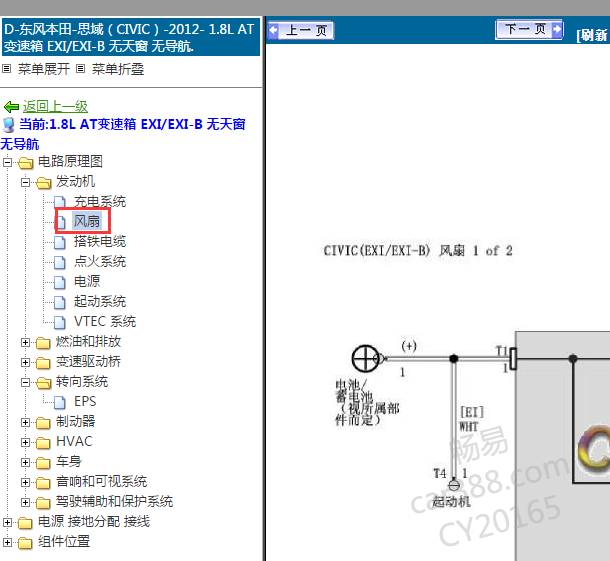Click the small icon before 菜单展开
This screenshot has height=561, width=610.
pyautogui.click(x=6, y=69)
